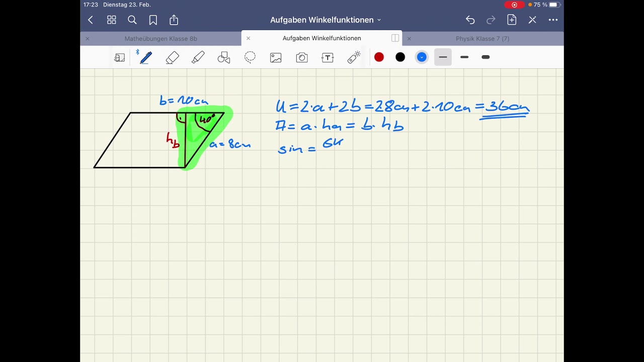Choose the black pen color
644x362 pixels.
(400, 57)
